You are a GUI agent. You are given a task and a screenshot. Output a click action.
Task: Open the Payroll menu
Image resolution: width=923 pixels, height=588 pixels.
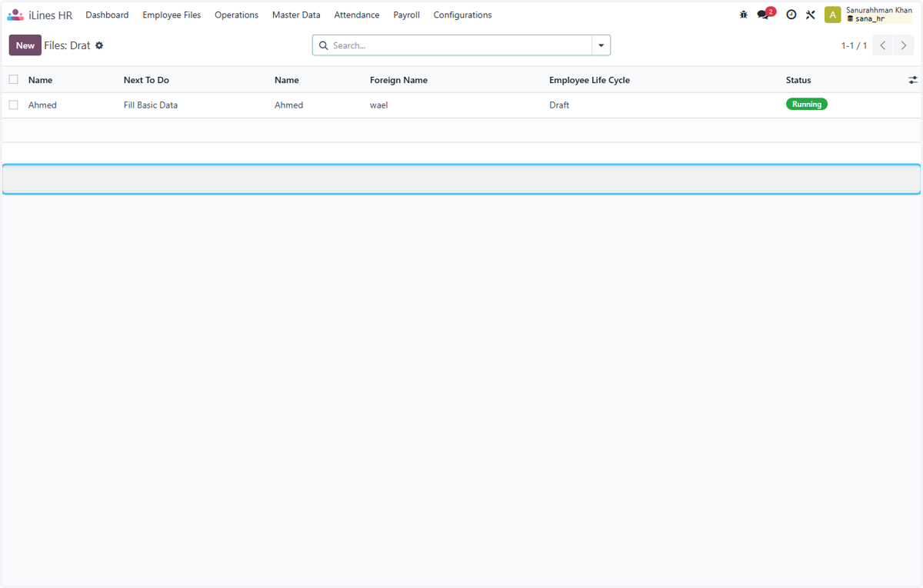tap(406, 15)
